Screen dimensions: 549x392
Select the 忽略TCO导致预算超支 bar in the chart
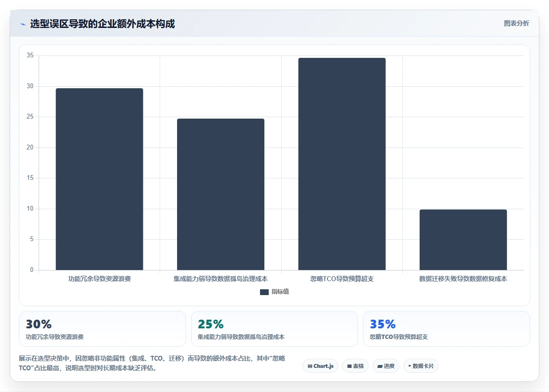pyautogui.click(x=342, y=164)
